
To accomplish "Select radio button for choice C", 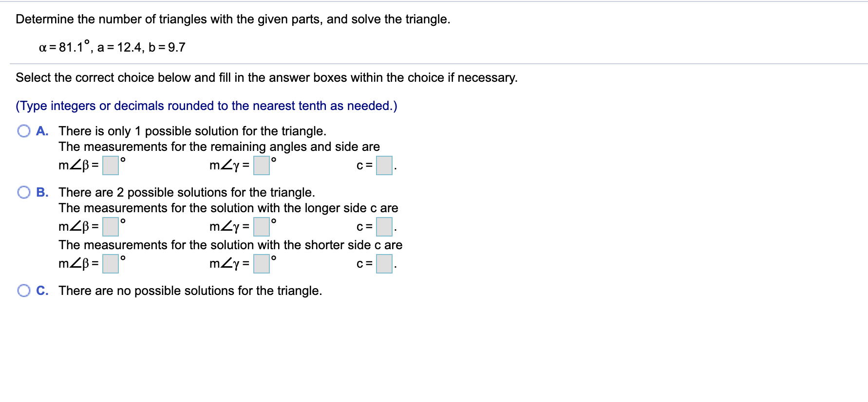I will [x=24, y=290].
